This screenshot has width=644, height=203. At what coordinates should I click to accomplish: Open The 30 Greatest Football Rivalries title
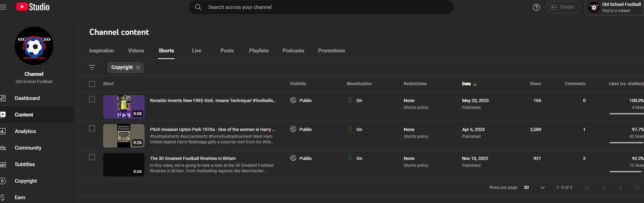193,159
